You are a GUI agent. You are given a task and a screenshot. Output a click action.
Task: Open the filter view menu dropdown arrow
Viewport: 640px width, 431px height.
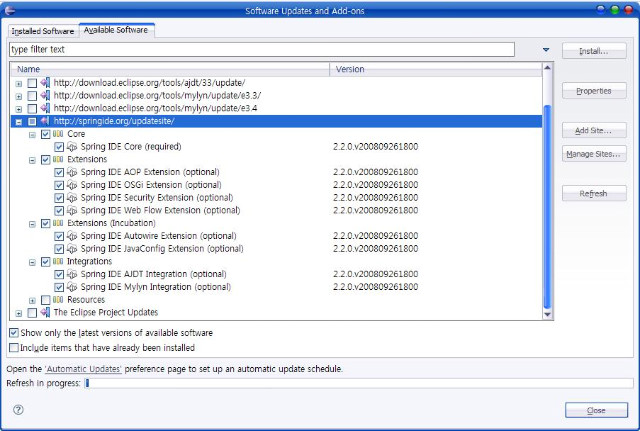[x=546, y=49]
